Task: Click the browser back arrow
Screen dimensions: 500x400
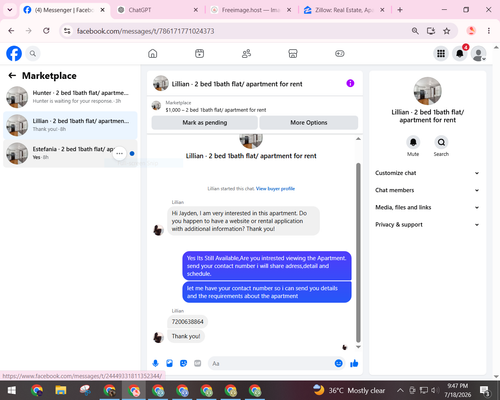Action: pyautogui.click(x=11, y=31)
